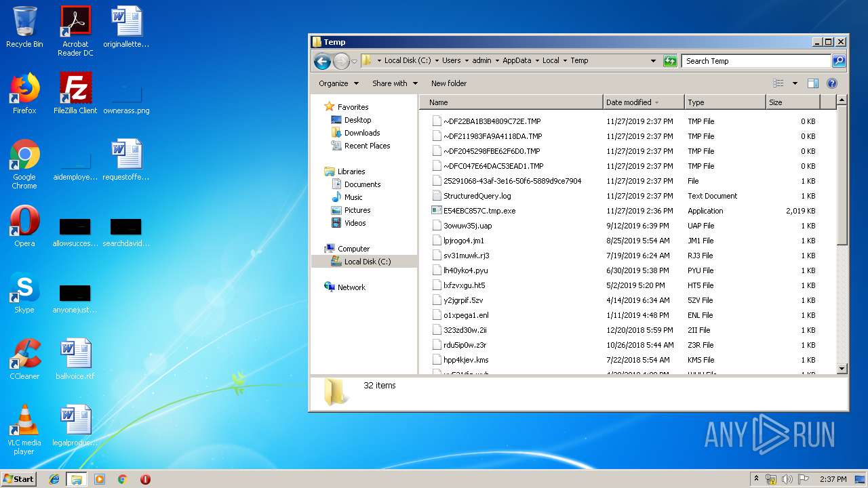Select originalletter Word document on desktop
The width and height of the screenshot is (868, 488).
pyautogui.click(x=126, y=27)
